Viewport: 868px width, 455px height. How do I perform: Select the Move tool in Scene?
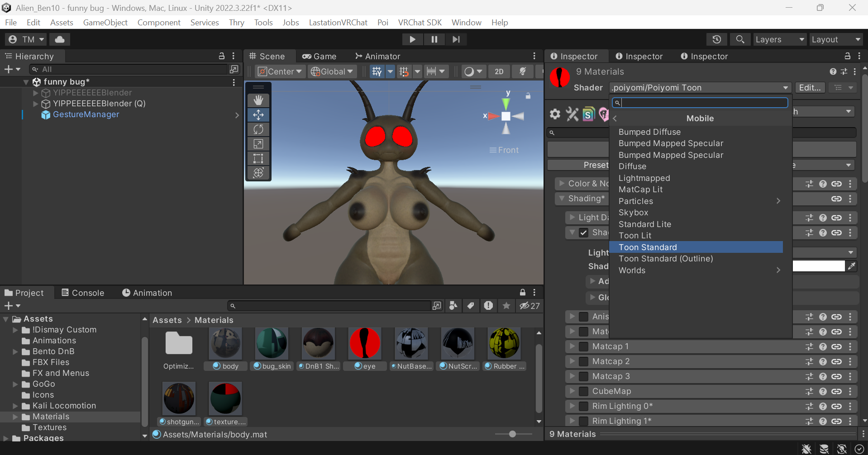258,115
